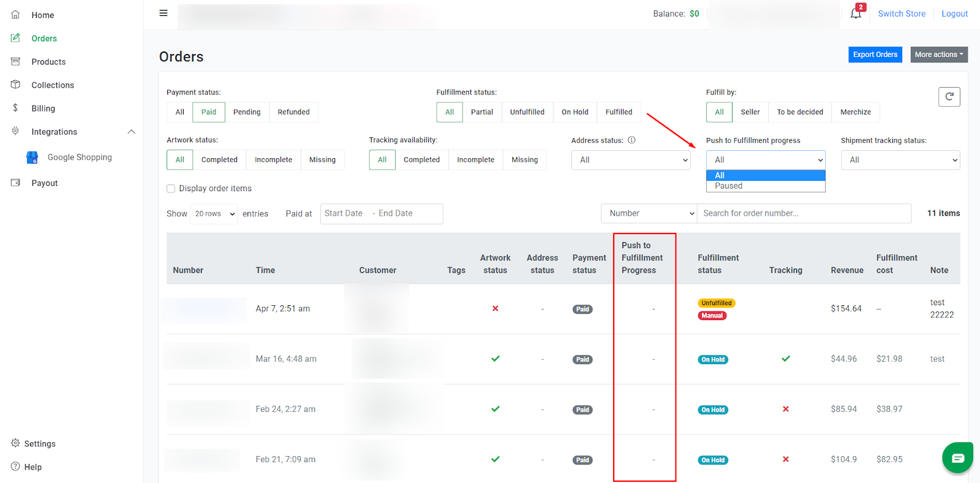Collapse the Integrations sidebar section

(x=131, y=132)
